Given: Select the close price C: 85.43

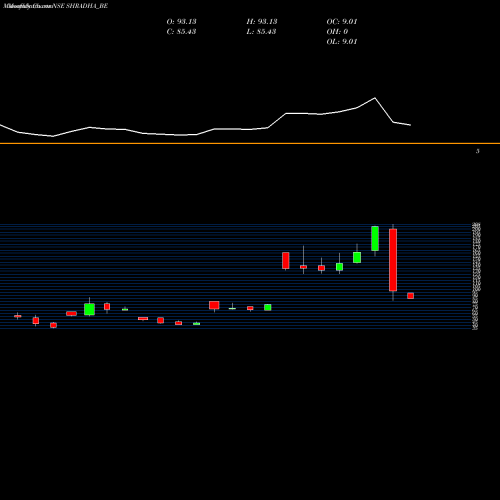Looking at the screenshot, I should tap(181, 32).
